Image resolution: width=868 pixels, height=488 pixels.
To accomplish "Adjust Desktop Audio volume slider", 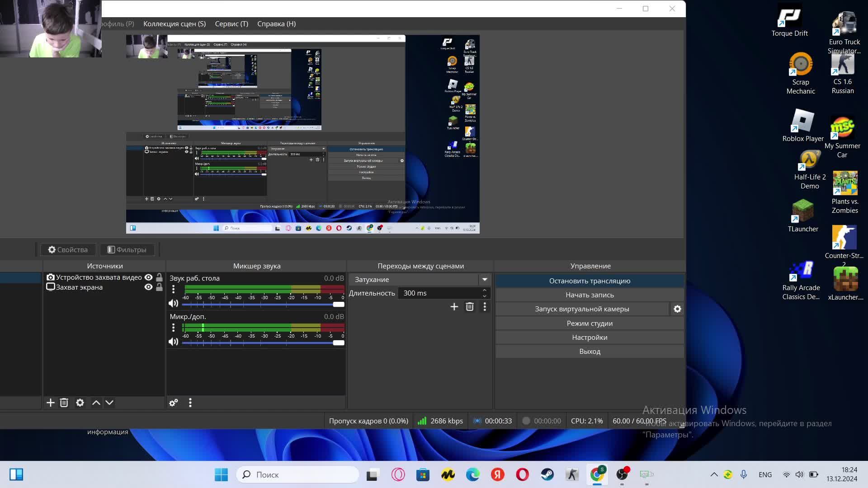I will point(263,305).
